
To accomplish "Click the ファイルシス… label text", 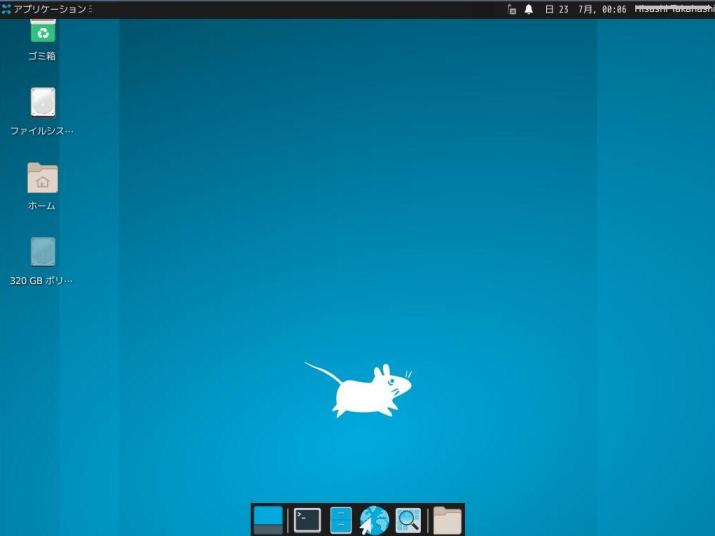I will click(42, 131).
